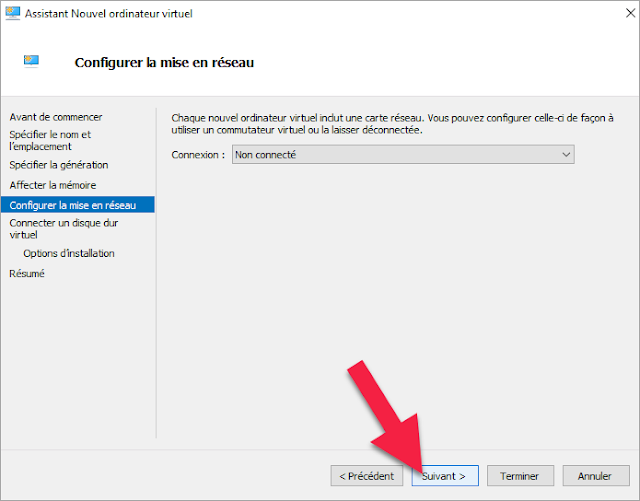Click the Suivant button
This screenshot has height=501, width=640.
(x=445, y=476)
